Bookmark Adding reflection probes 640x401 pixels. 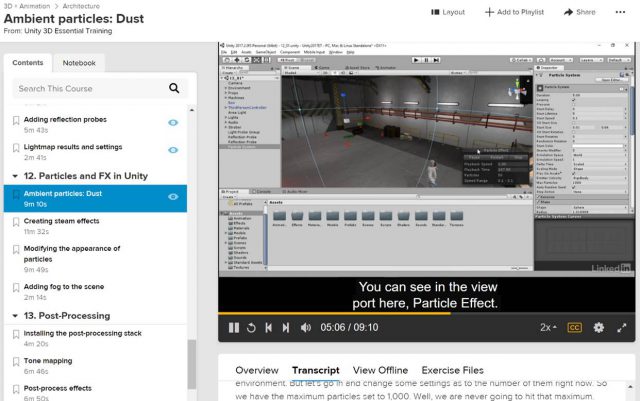coord(16,120)
